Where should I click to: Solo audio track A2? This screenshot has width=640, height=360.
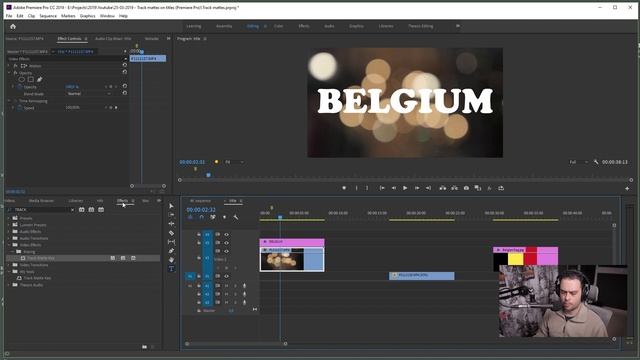236,294
